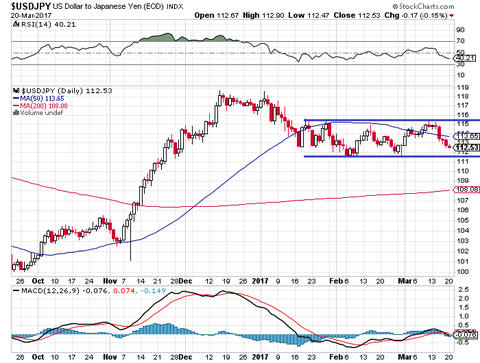Click the MACD axis value 1.0
Screen dimensions: 480x363
pos(464,316)
